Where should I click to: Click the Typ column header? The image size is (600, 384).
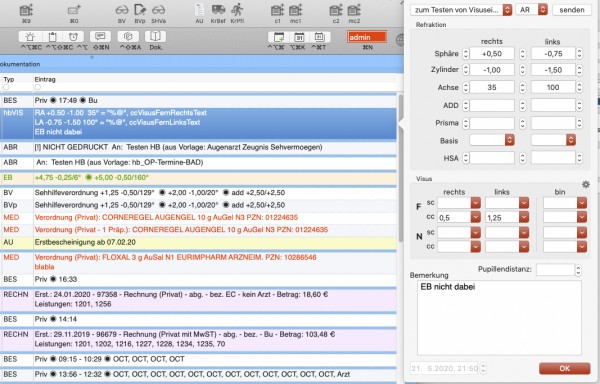(x=9, y=80)
